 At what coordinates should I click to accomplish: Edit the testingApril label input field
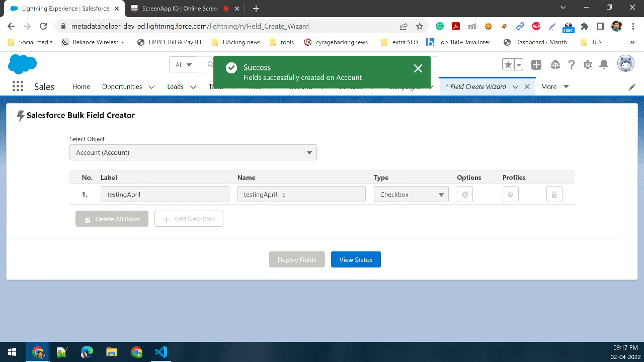coord(165,194)
